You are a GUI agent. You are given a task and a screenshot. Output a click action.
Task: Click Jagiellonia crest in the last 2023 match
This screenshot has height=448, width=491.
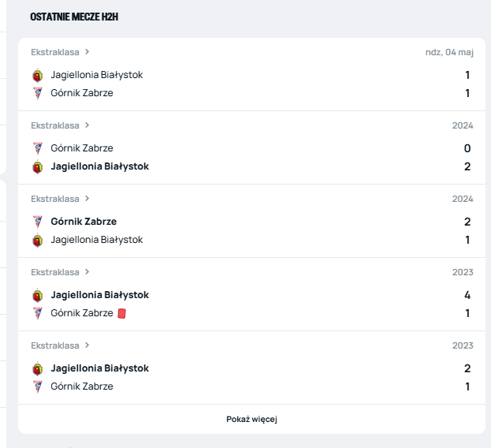coord(37,369)
